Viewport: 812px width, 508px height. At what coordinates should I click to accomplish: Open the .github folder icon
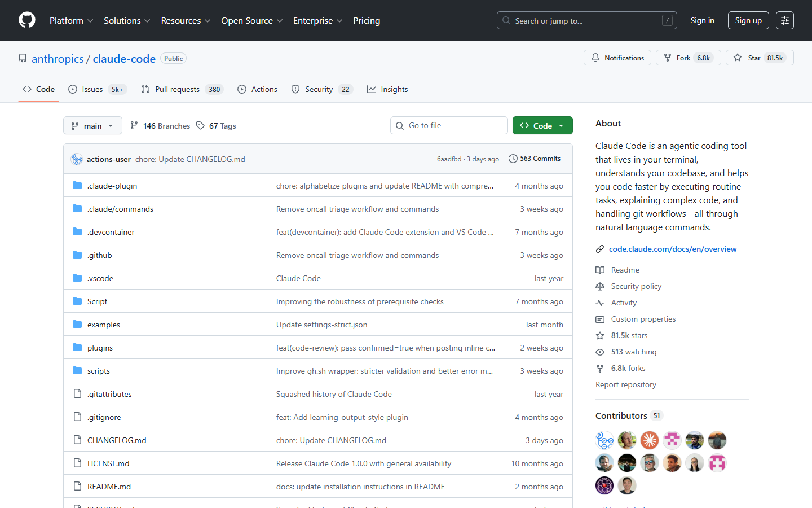click(77, 255)
